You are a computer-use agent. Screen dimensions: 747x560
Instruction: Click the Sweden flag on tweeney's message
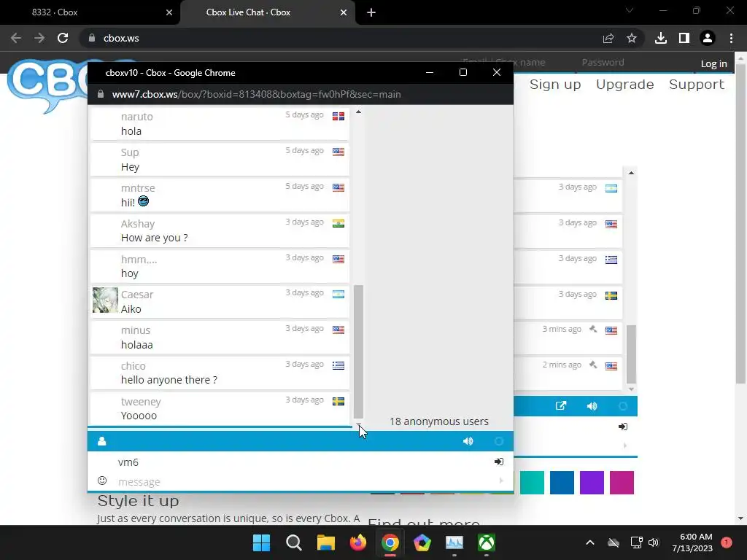[x=338, y=401]
